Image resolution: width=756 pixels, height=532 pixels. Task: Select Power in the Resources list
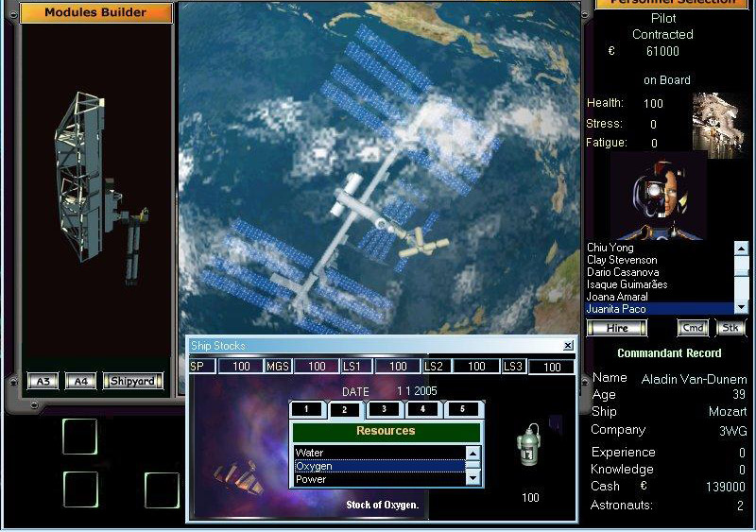tap(378, 479)
